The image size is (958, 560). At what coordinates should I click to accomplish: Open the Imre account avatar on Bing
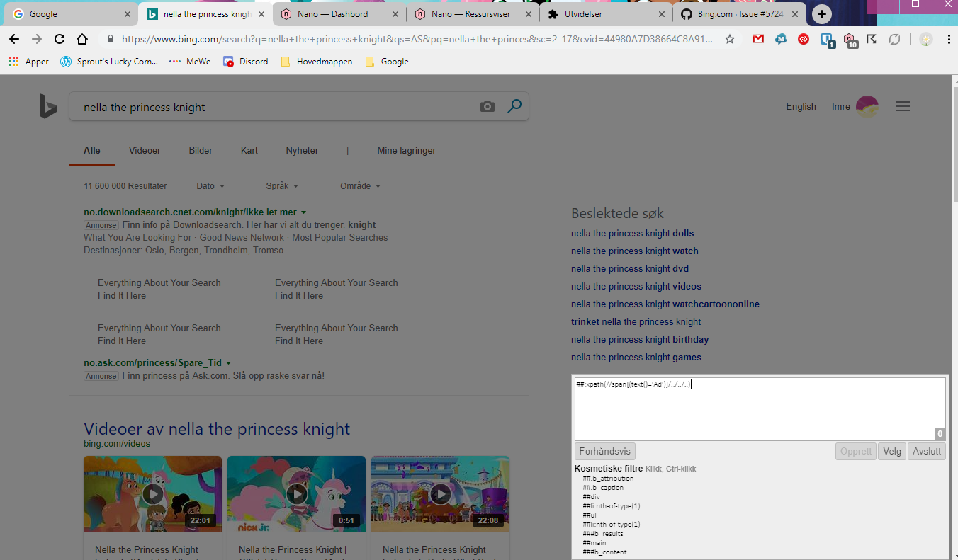867,107
